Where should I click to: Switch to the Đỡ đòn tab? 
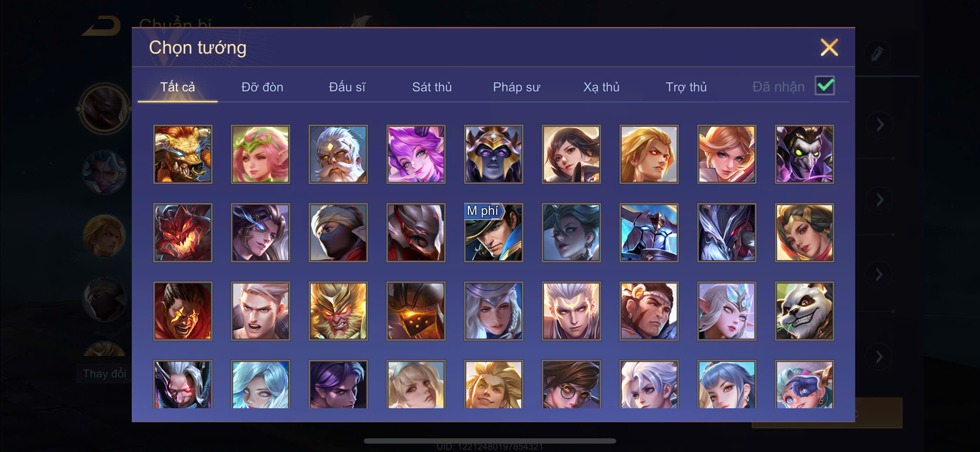[x=262, y=87]
